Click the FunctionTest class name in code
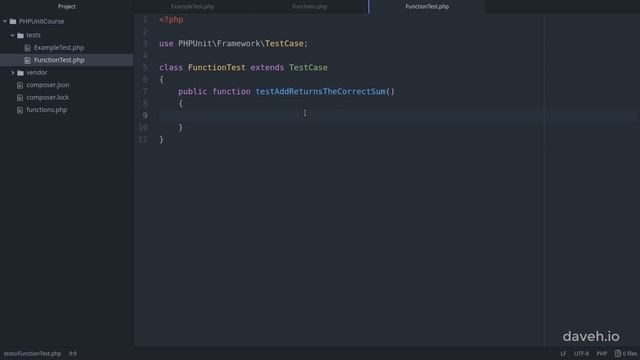 (217, 67)
